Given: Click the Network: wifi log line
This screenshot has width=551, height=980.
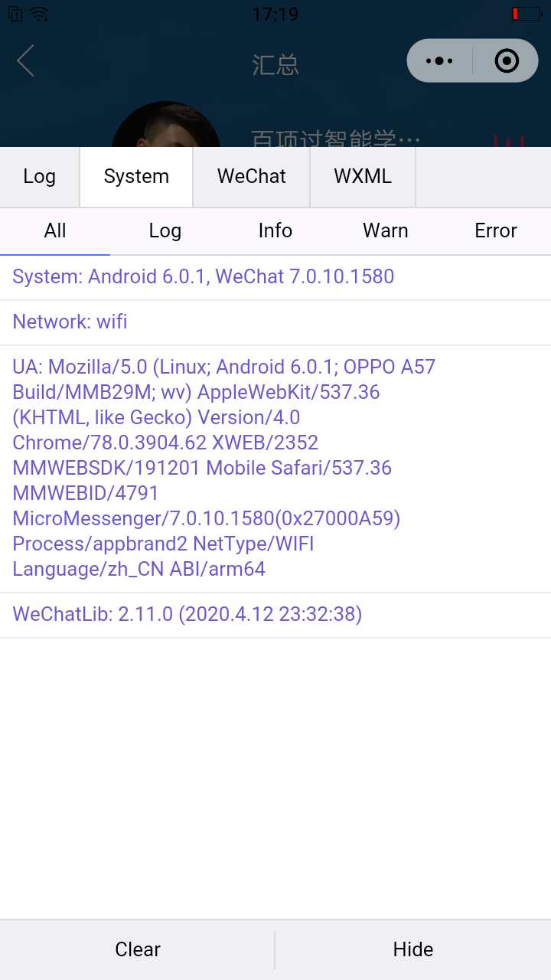Looking at the screenshot, I should click(x=70, y=322).
